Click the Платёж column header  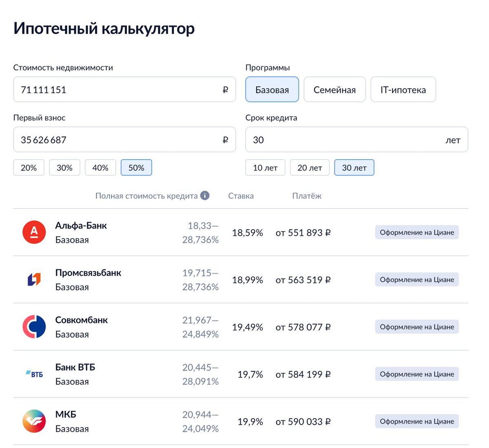coord(307,195)
